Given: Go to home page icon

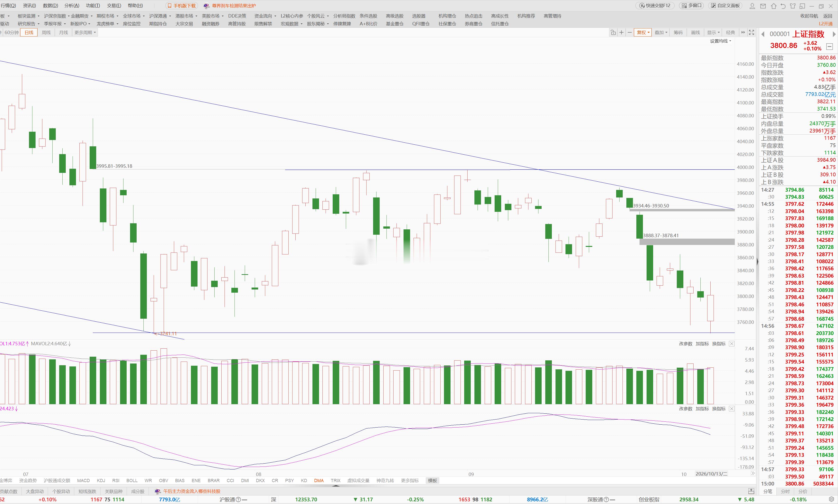Looking at the screenshot, I should [773, 6].
